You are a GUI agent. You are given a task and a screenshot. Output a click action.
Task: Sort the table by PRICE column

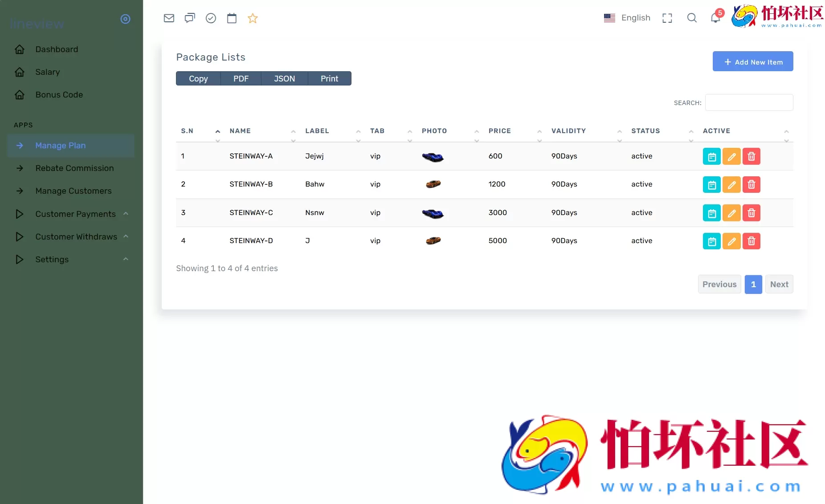(x=500, y=131)
